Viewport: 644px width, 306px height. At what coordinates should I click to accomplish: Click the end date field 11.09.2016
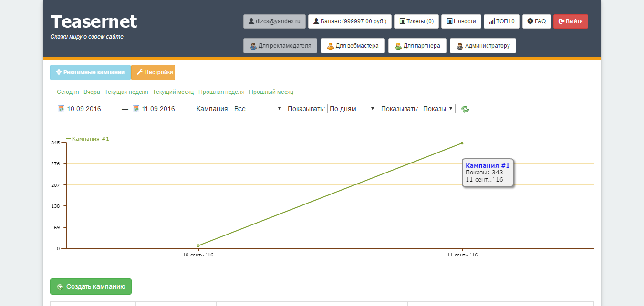point(162,109)
